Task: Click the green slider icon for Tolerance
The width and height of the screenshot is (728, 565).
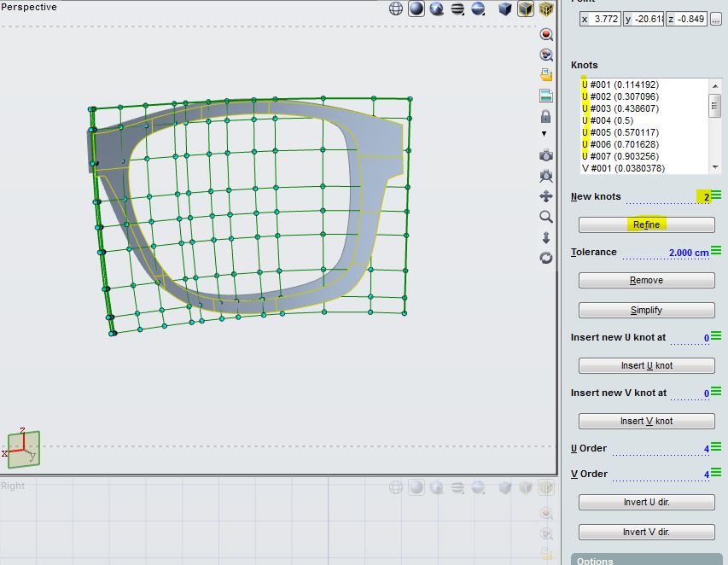Action: click(716, 251)
